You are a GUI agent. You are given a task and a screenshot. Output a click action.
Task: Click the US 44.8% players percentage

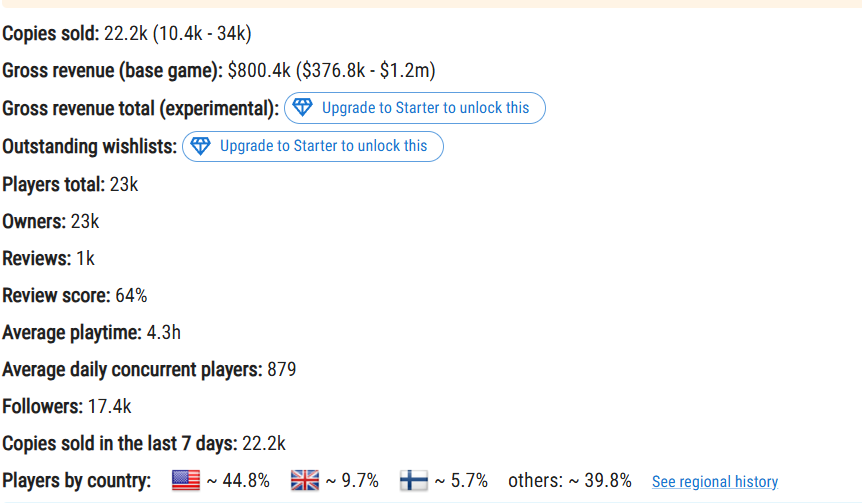[238, 480]
